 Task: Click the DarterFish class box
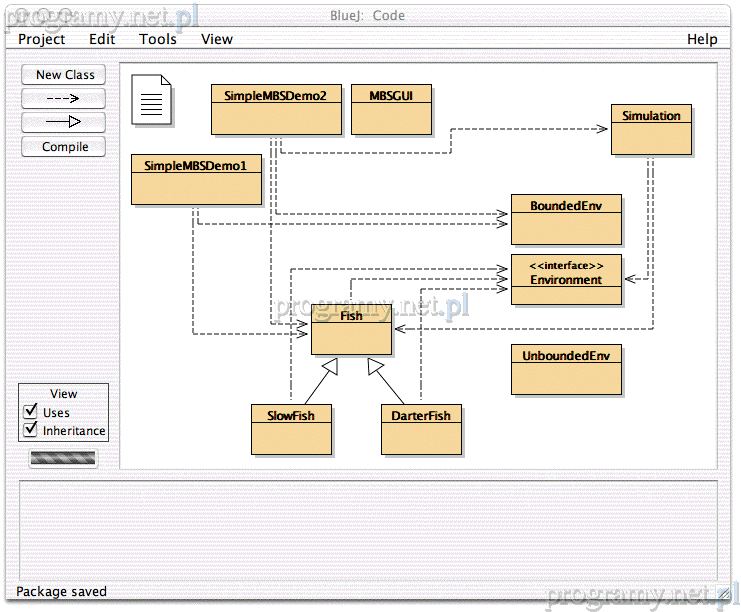coord(421,430)
